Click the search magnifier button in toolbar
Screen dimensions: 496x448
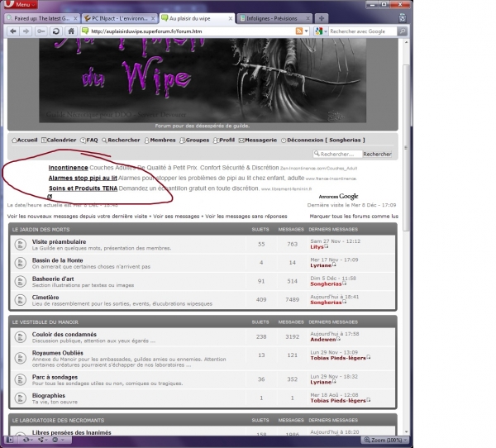click(402, 31)
